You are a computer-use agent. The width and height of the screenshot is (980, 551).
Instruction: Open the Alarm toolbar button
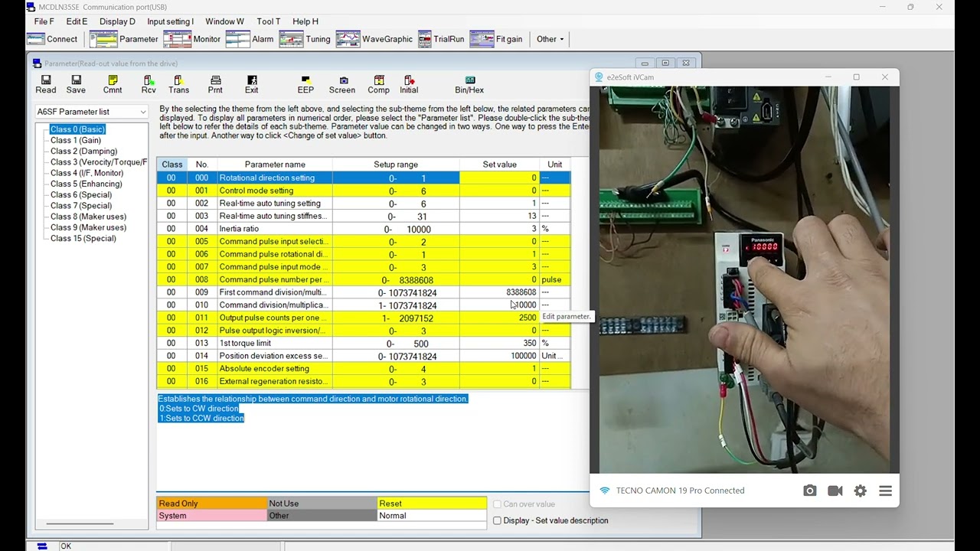click(x=250, y=39)
